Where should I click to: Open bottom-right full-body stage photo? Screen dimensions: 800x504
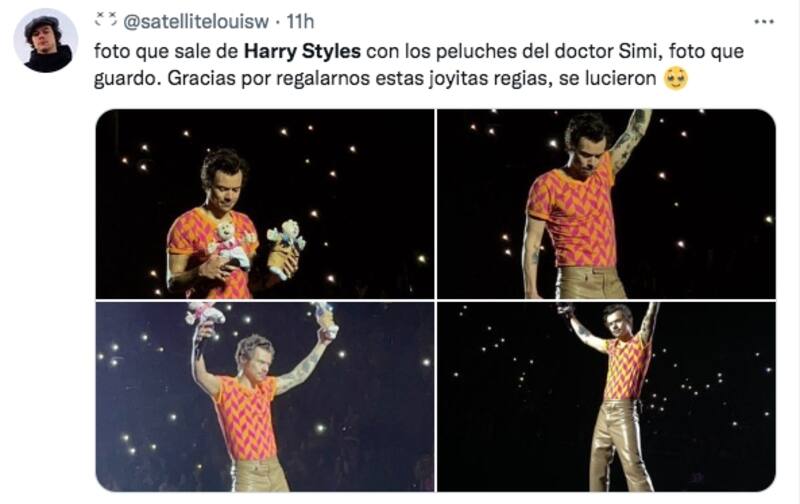606,396
